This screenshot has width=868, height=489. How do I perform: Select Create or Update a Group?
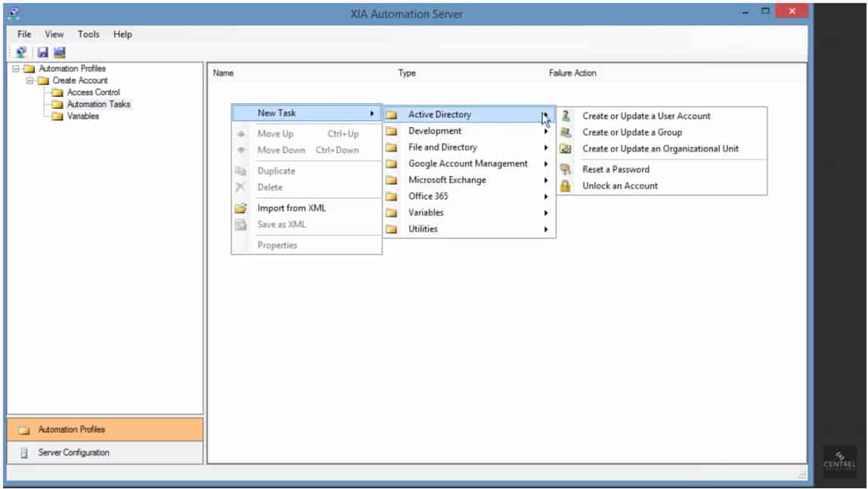pyautogui.click(x=662, y=132)
